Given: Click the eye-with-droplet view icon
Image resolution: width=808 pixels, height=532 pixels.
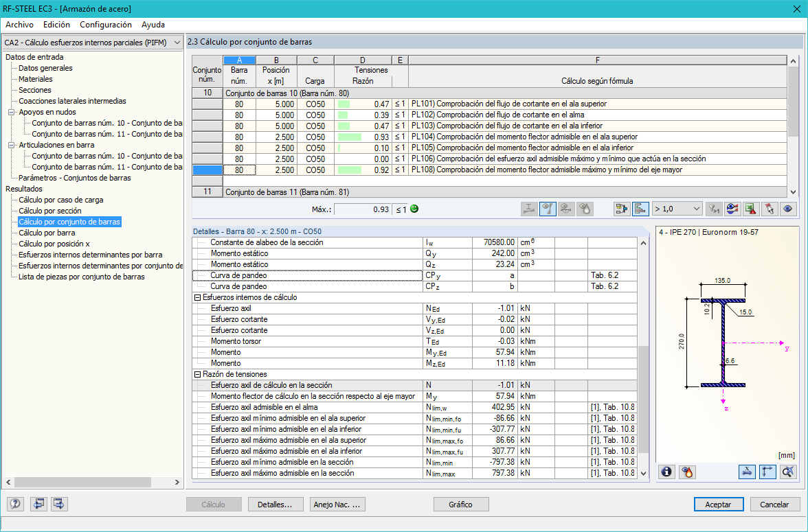Looking at the screenshot, I should pos(585,209).
